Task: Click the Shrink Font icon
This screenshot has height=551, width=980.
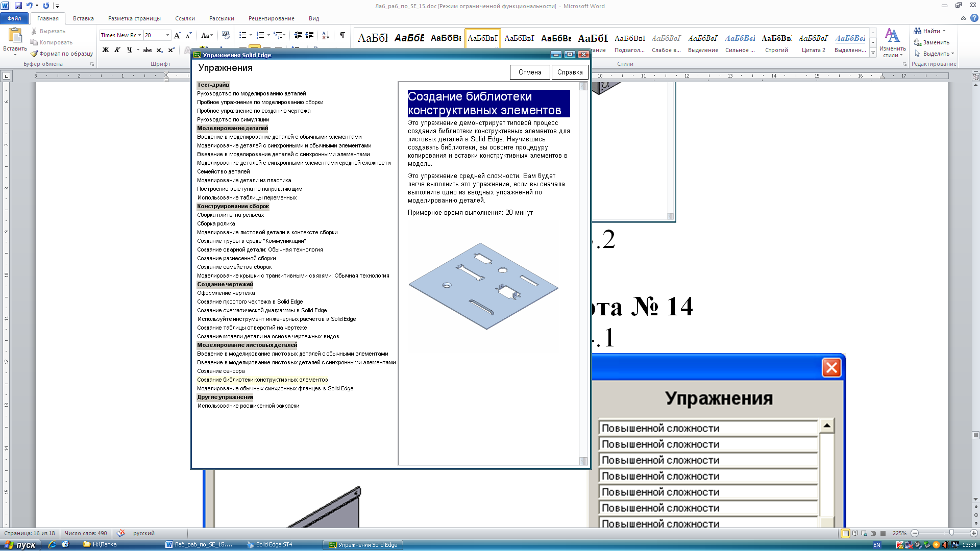Action: [188, 35]
